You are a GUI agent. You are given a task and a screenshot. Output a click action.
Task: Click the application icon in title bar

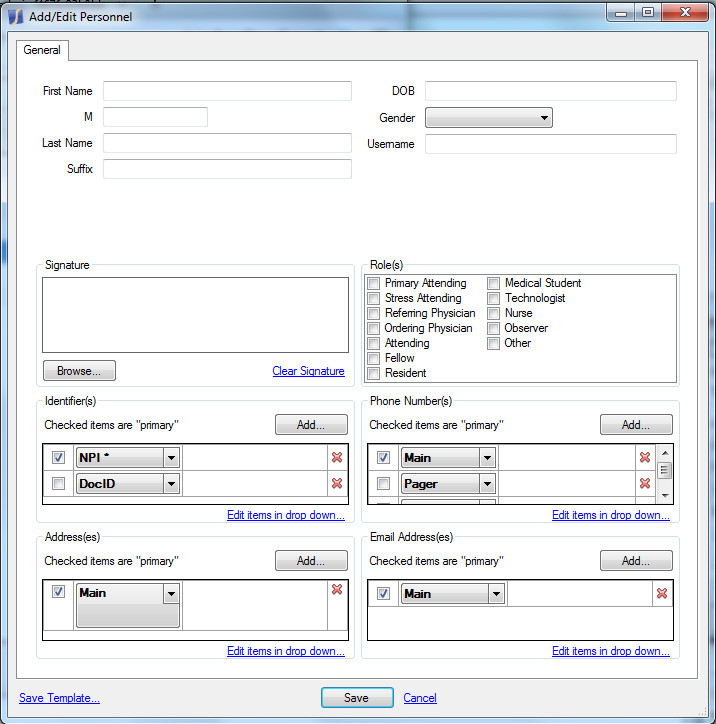pyautogui.click(x=15, y=16)
